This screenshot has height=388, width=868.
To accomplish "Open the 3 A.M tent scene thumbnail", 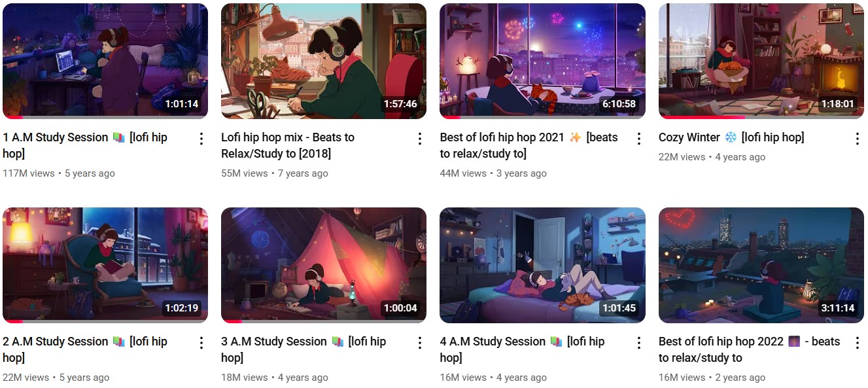I will [x=324, y=265].
